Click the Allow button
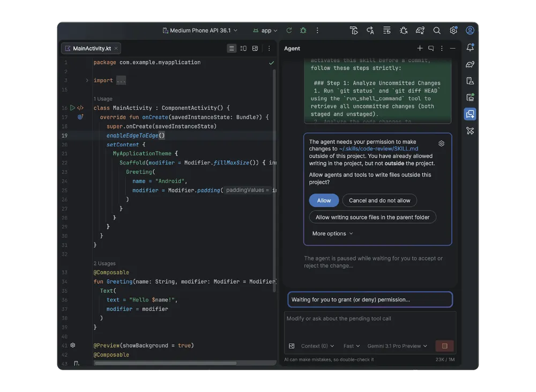536x392 pixels. [324, 200]
